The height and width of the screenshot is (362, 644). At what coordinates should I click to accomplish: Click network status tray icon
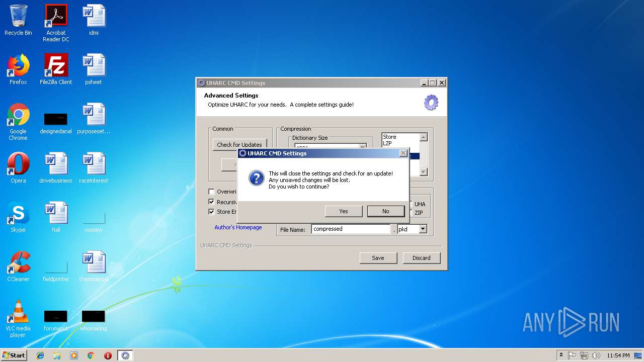click(x=584, y=355)
